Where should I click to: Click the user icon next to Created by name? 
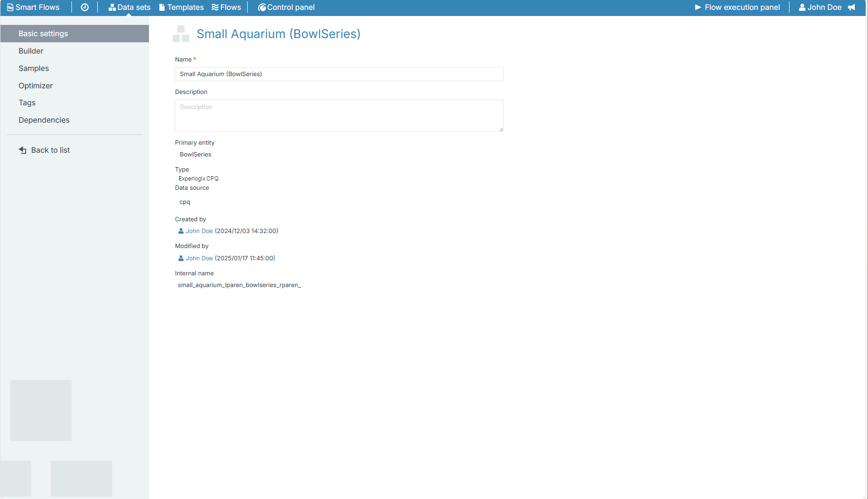tap(181, 231)
